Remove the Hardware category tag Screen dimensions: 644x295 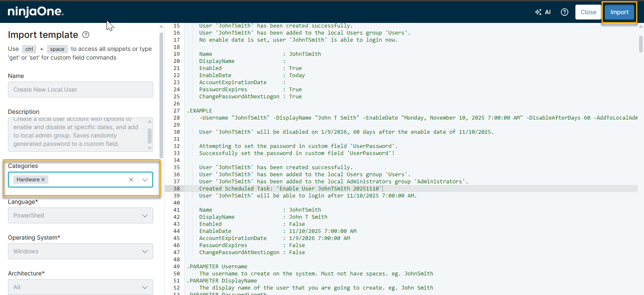point(43,180)
